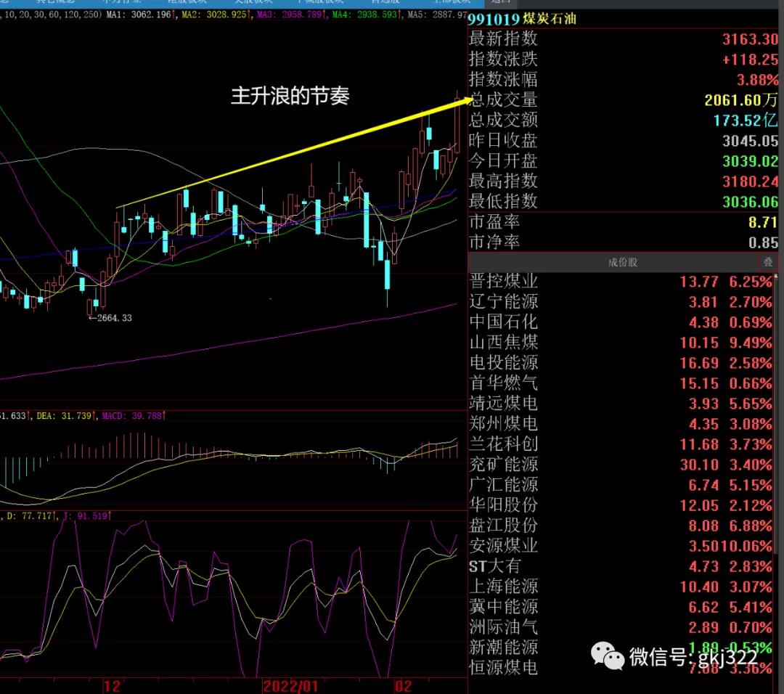Click the constituent list scrollbar up arrow
This screenshot has width=784, height=694.
point(775,276)
